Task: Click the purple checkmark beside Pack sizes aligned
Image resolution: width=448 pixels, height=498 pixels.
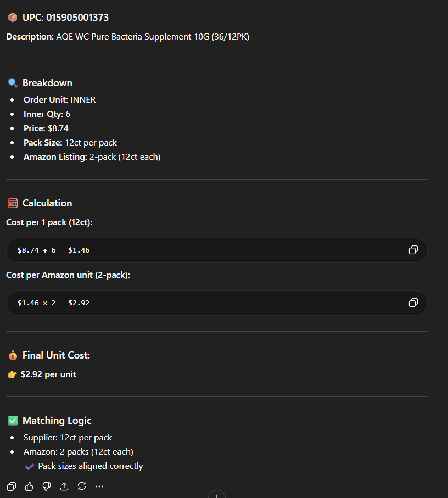Action: click(30, 466)
